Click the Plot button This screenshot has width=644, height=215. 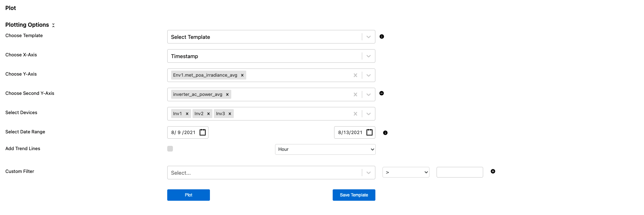(189, 195)
